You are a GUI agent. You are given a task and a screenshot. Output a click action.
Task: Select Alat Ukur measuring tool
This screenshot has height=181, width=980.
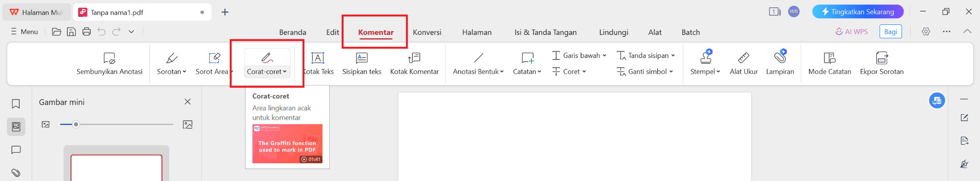[x=744, y=64]
